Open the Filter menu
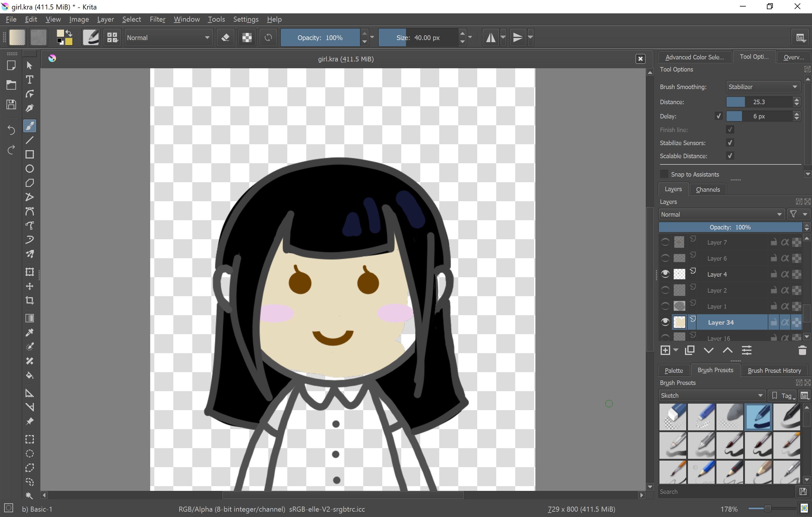 click(158, 19)
